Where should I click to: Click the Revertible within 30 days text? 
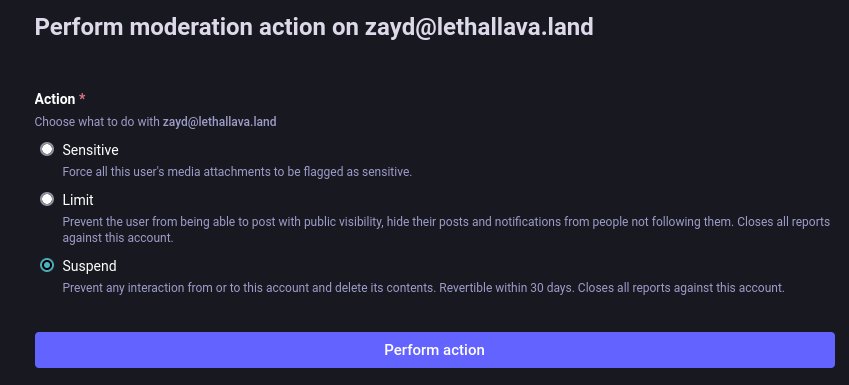[x=506, y=288]
